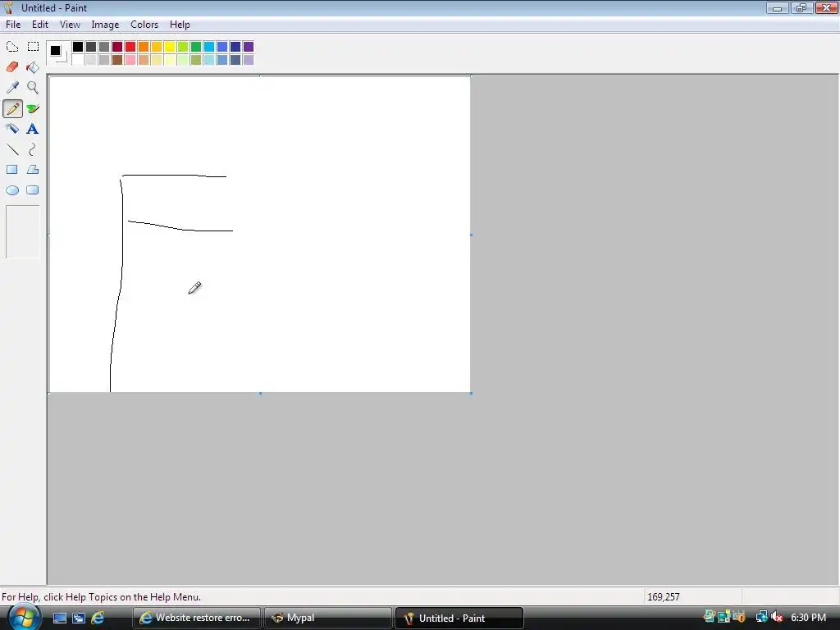840x630 pixels.
Task: Open the View menu
Action: click(71, 25)
